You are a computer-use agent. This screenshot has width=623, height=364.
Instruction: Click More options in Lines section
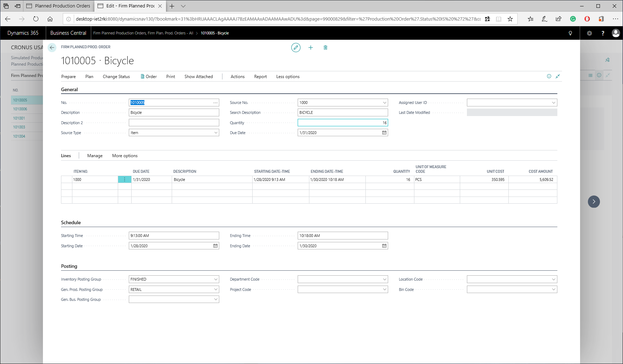[x=125, y=156]
